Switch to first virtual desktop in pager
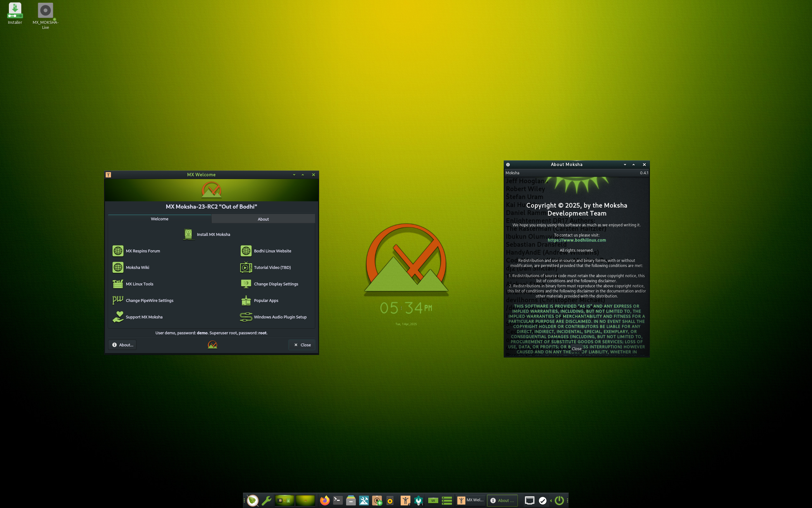812x508 pixels. coord(285,500)
